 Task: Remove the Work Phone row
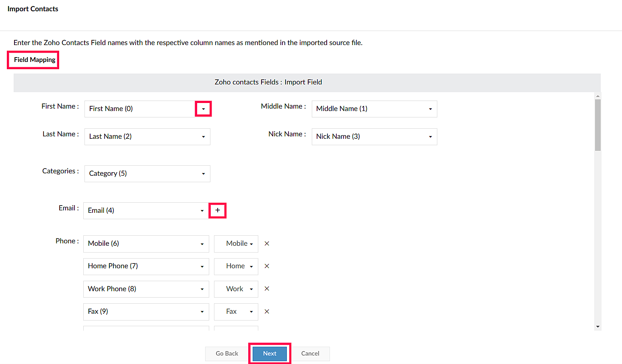[x=267, y=289]
